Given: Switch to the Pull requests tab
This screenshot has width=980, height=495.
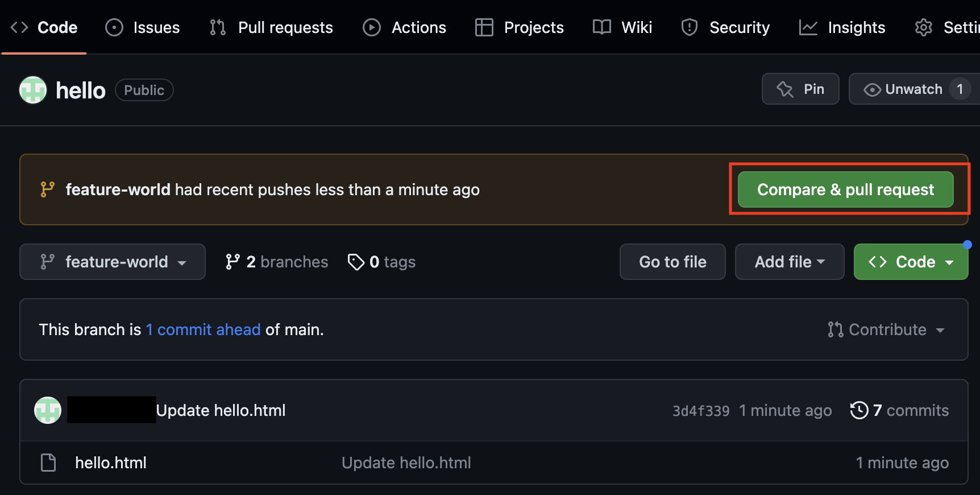Looking at the screenshot, I should coord(285,27).
